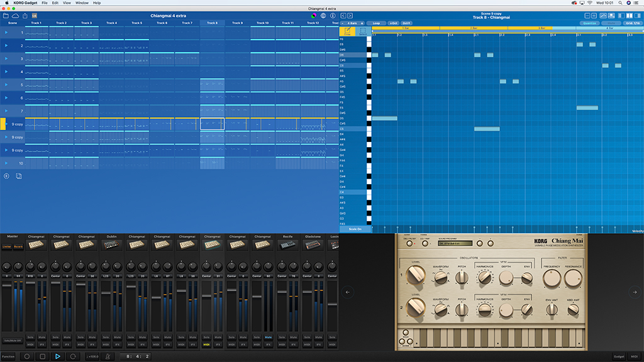The width and height of the screenshot is (644, 362).
Task: Shift octave up with Oct button
Action: 406,23
